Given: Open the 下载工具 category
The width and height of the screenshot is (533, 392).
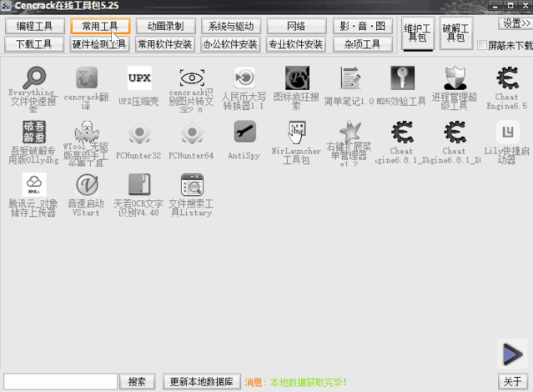Looking at the screenshot, I should (34, 44).
